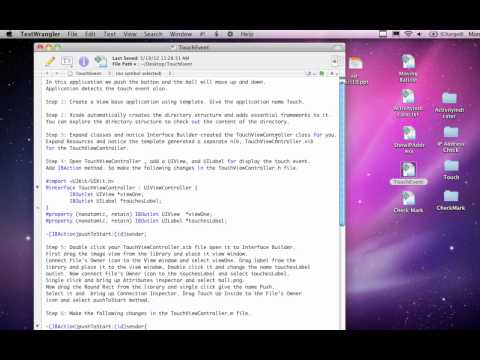The width and height of the screenshot is (480, 360).
Task: Open the popup at navigation bar's right end
Action: pyautogui.click(x=333, y=73)
